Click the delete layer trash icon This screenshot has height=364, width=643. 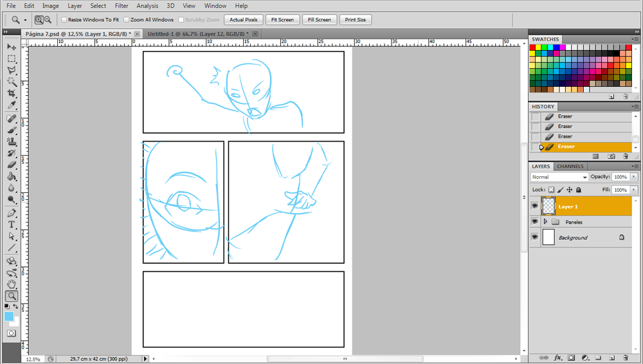pyautogui.click(x=624, y=357)
